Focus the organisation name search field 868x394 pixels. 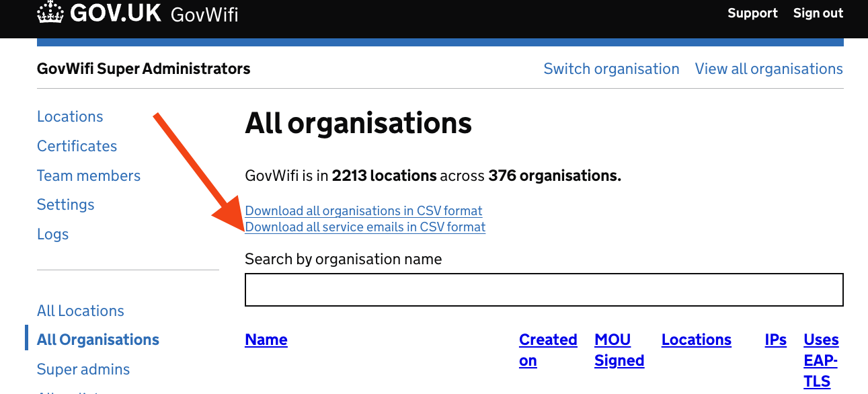pyautogui.click(x=544, y=290)
